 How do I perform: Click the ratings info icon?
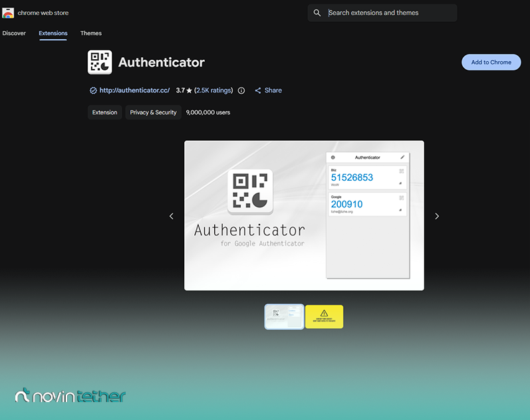tap(241, 90)
